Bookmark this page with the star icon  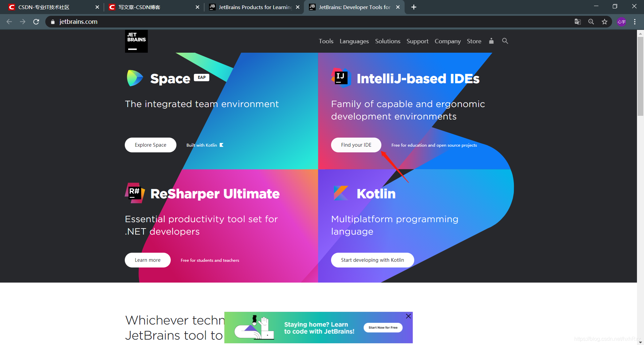pos(604,22)
